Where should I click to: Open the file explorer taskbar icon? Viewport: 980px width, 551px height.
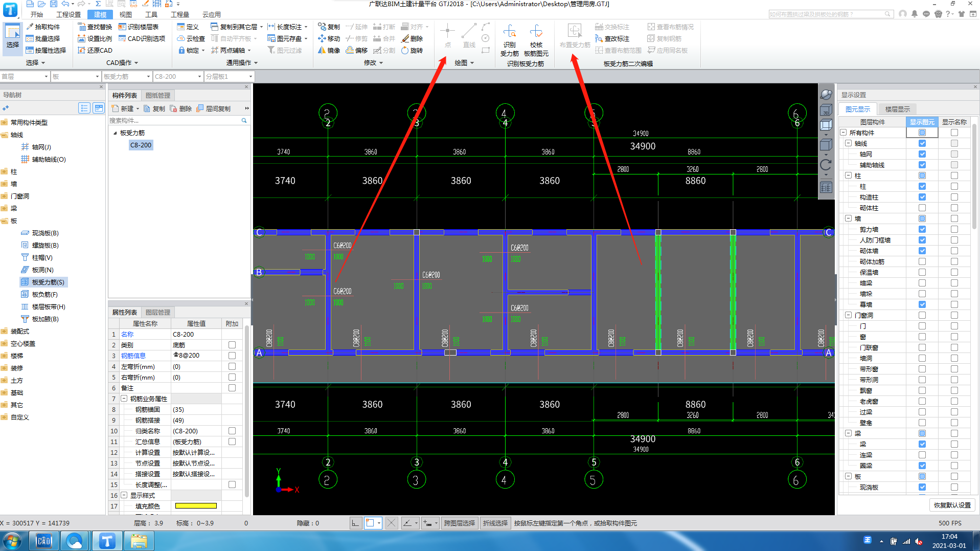[x=139, y=541]
